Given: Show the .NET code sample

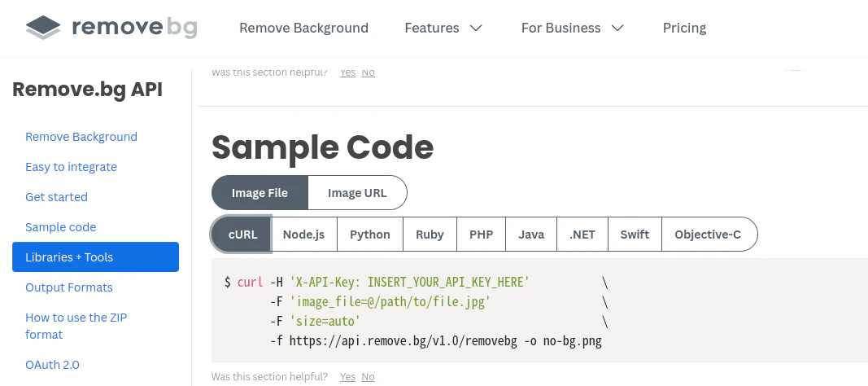Looking at the screenshot, I should 582,235.
